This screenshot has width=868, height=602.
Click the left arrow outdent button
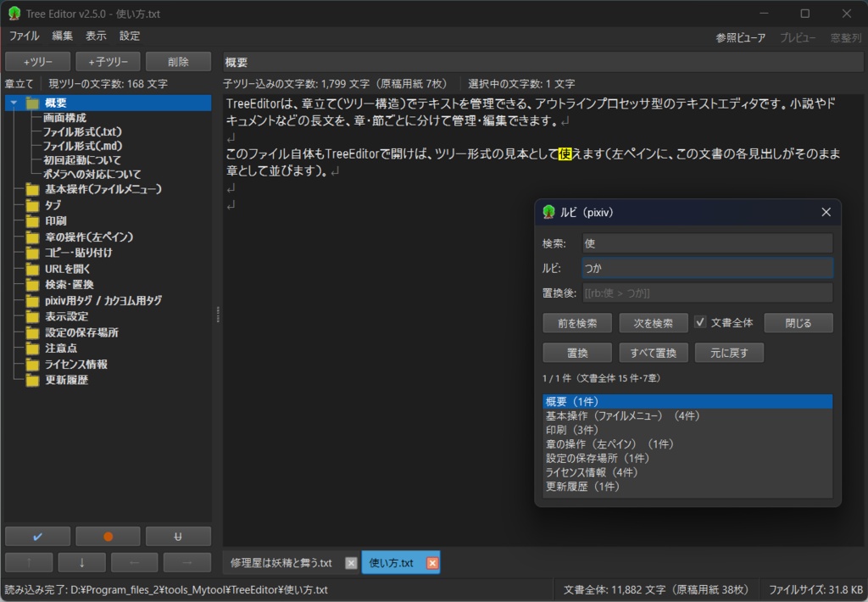point(135,562)
